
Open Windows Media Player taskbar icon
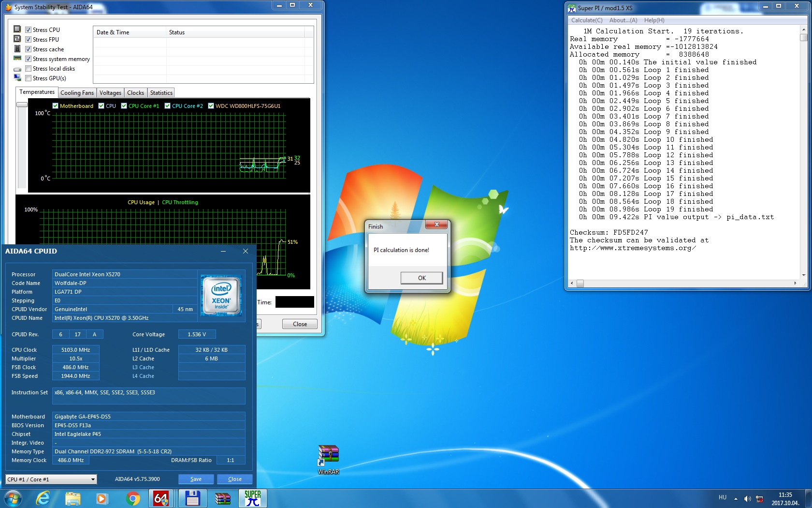pyautogui.click(x=102, y=498)
